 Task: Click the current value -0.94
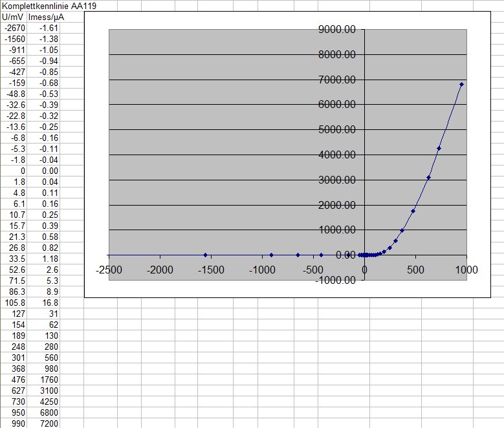click(x=43, y=61)
